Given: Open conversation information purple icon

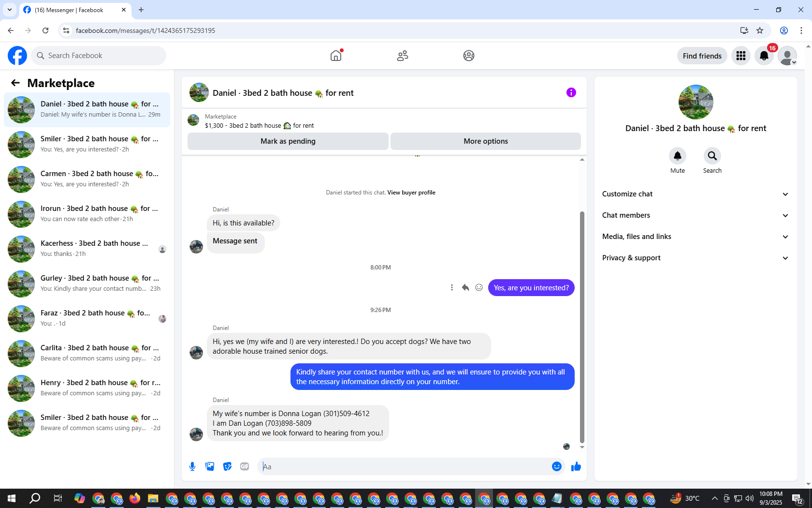Looking at the screenshot, I should point(571,92).
